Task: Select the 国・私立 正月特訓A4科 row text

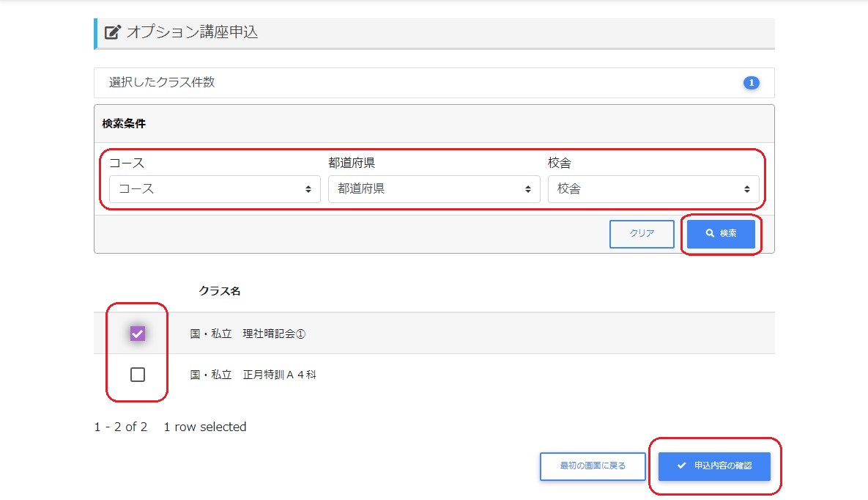Action: point(253,375)
